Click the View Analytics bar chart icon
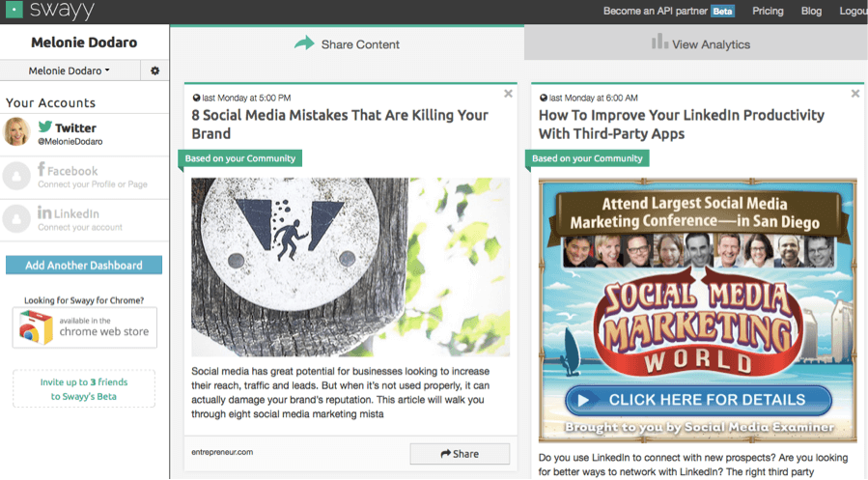The image size is (868, 480). (659, 42)
